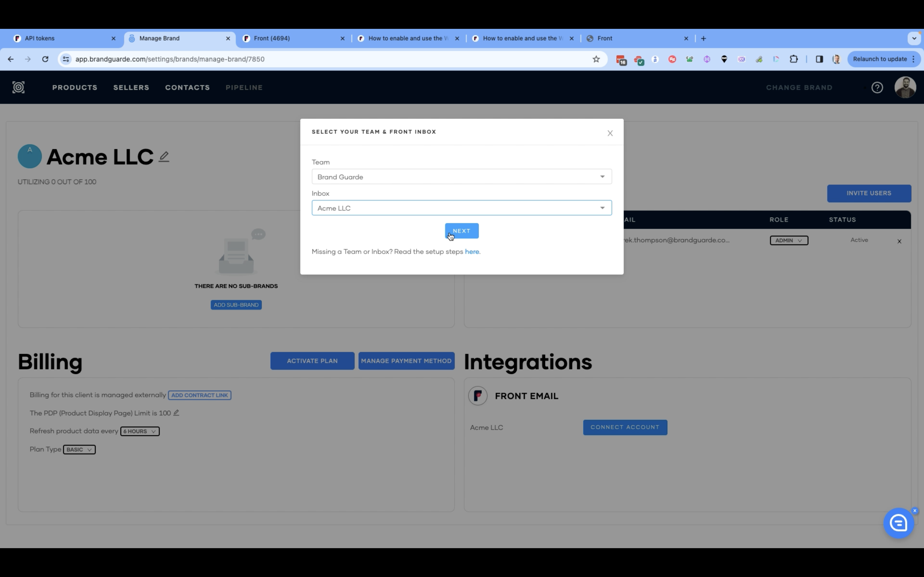Click the BrandGuarde logo icon
Image resolution: width=924 pixels, height=577 pixels.
(18, 87)
